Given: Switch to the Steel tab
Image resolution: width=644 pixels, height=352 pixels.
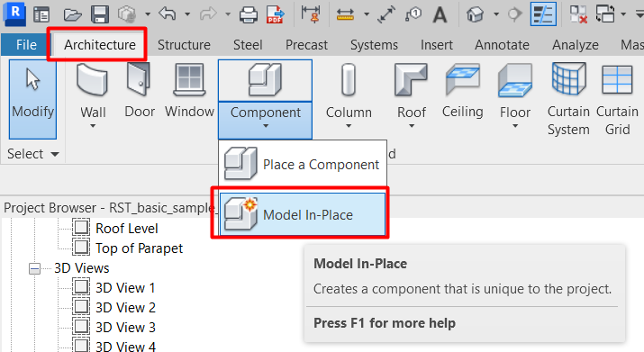Looking at the screenshot, I should (x=248, y=45).
